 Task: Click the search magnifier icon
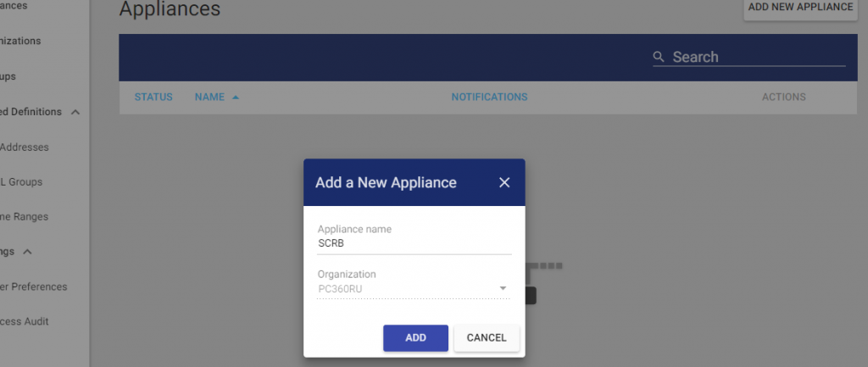659,57
